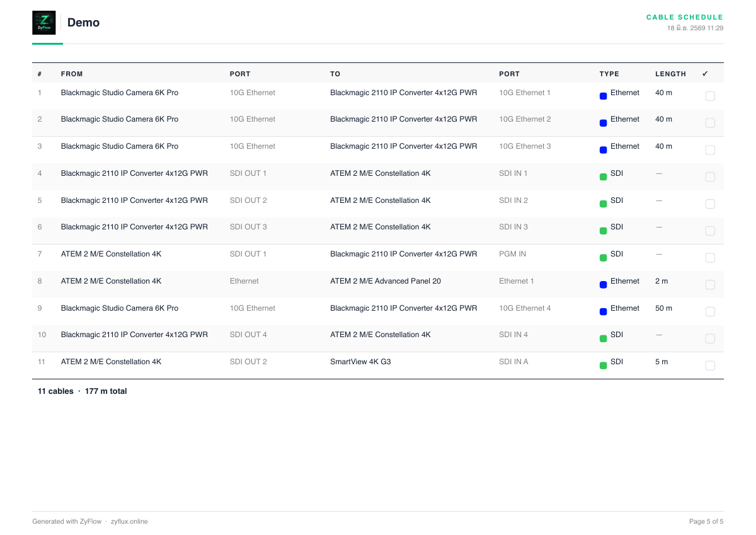Mark cable 7 PGM IN as done

tap(710, 258)
